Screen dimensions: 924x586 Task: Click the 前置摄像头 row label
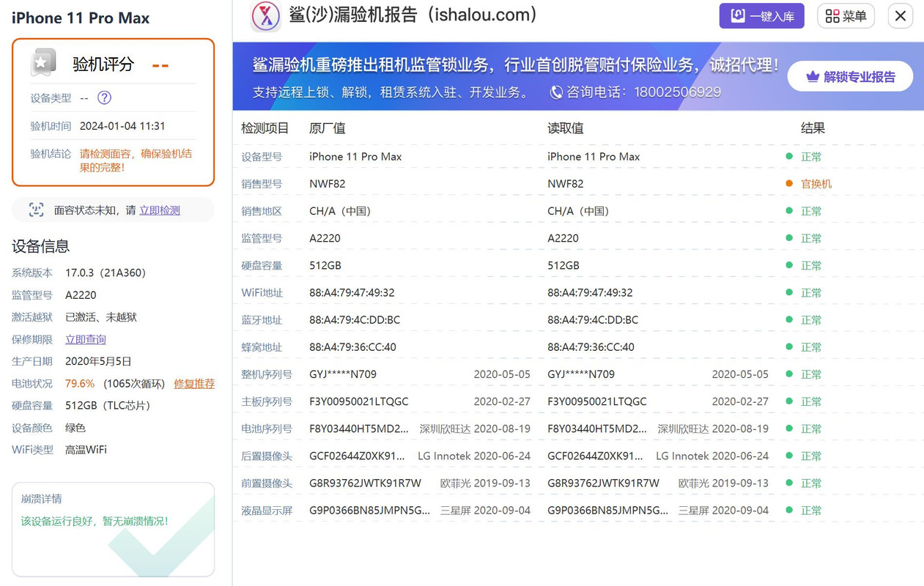click(267, 483)
